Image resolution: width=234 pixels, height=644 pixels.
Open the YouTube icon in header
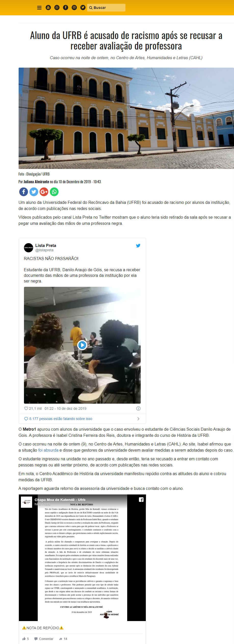(48, 8)
